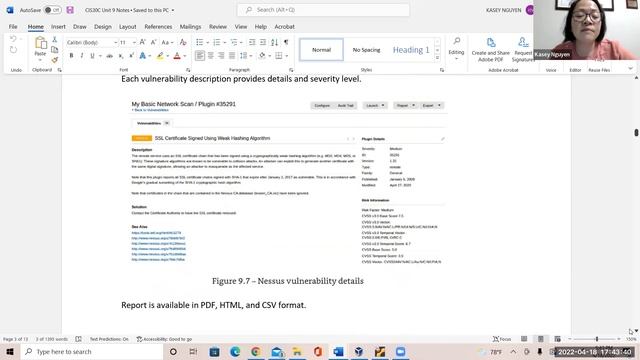Click the Multilevel List icon

pyautogui.click(x=234, y=42)
